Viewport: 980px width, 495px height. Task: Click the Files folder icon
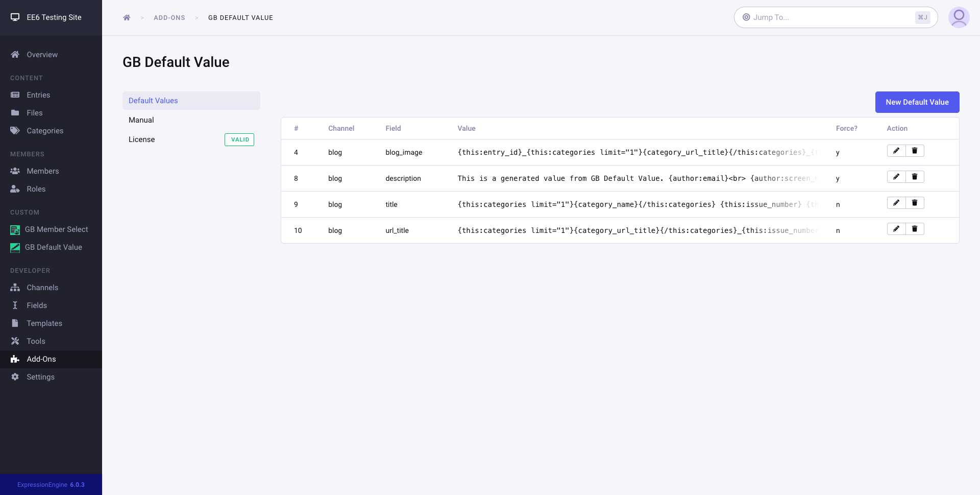point(15,113)
